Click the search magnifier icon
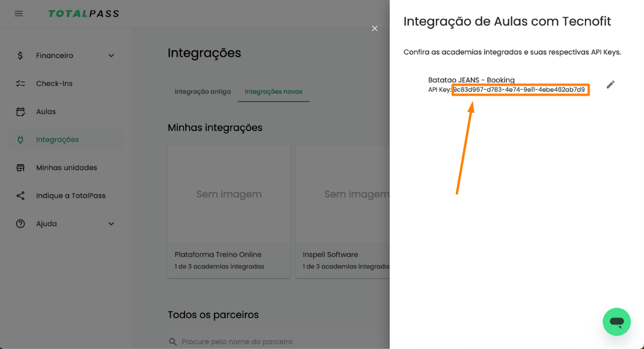The width and height of the screenshot is (644, 349). pos(173,341)
